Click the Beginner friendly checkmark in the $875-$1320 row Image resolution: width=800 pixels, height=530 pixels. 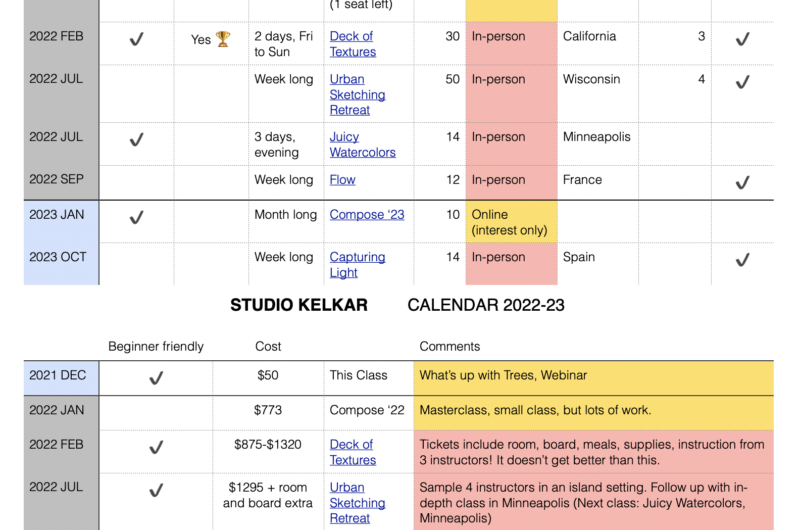[156, 447]
